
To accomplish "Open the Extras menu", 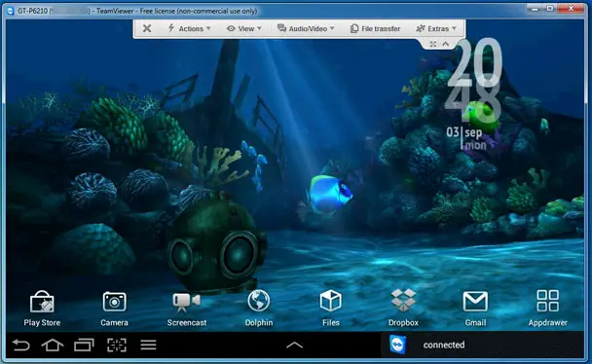I will 435,28.
